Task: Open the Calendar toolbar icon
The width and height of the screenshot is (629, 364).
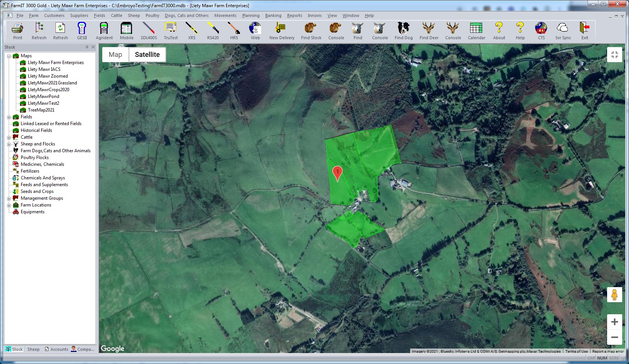Action: (476, 31)
